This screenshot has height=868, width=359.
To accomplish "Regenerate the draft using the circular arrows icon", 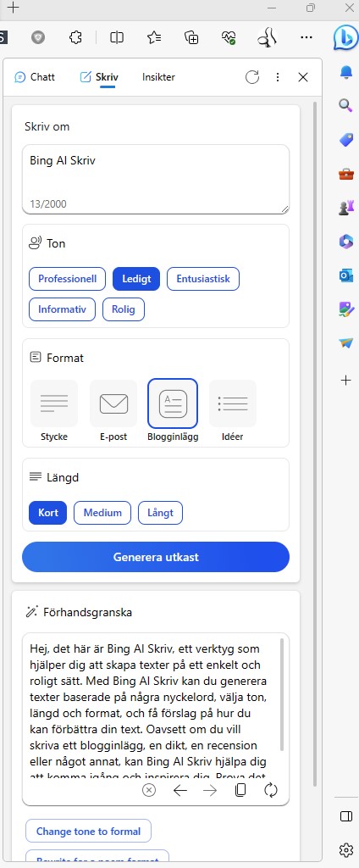I will (x=270, y=790).
